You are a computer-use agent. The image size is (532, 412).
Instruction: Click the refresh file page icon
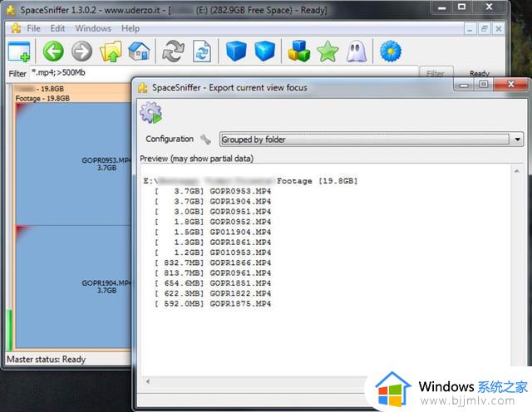pyautogui.click(x=202, y=51)
